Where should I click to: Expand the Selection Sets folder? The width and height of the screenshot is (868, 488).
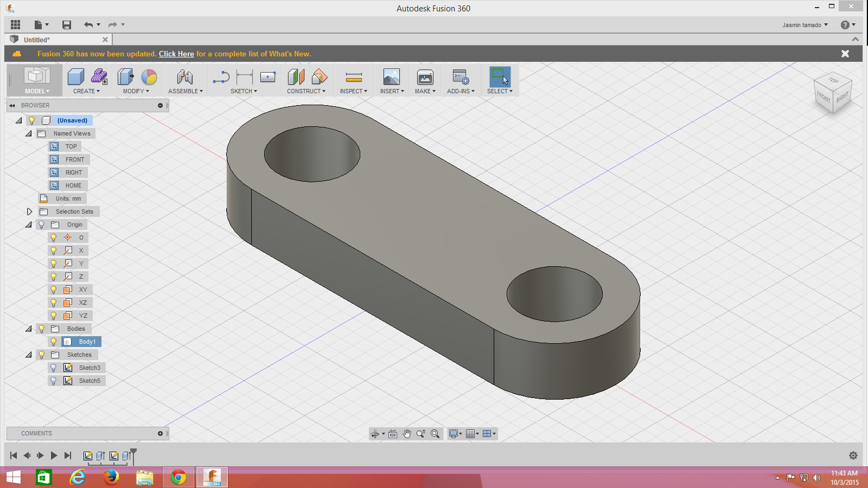pyautogui.click(x=30, y=211)
